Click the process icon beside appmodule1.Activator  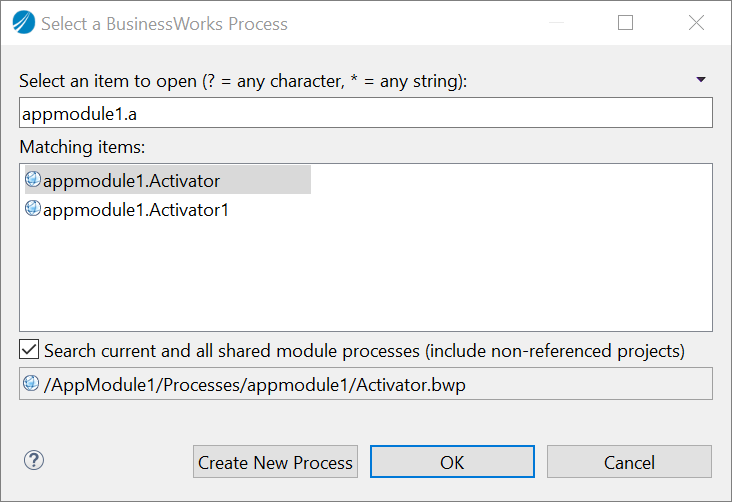coord(32,180)
